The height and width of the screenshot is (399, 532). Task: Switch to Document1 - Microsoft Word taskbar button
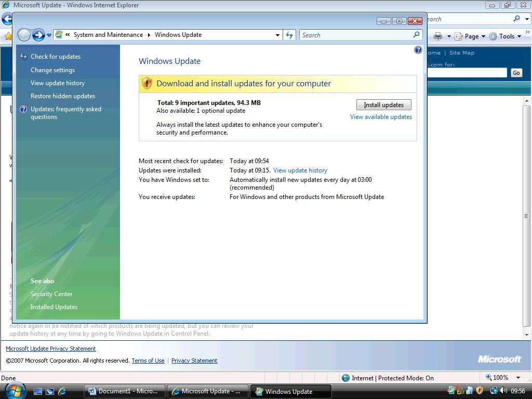click(x=124, y=391)
